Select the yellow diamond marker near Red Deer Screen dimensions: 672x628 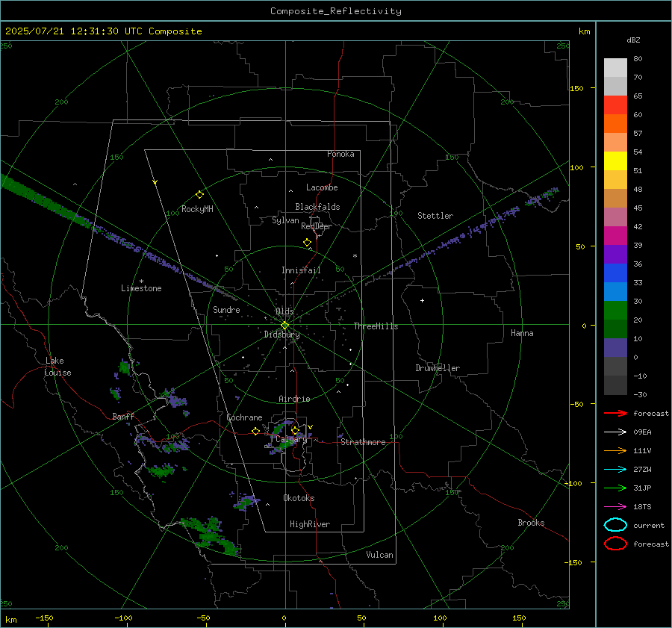[x=307, y=243]
